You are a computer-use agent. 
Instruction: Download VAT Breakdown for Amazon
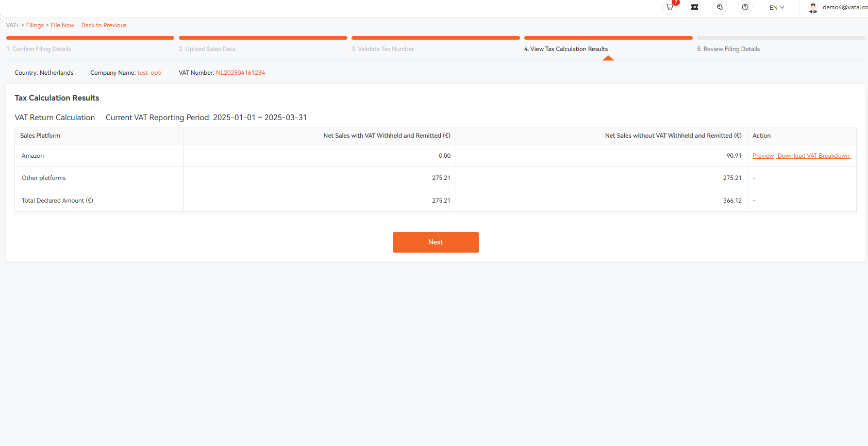813,156
